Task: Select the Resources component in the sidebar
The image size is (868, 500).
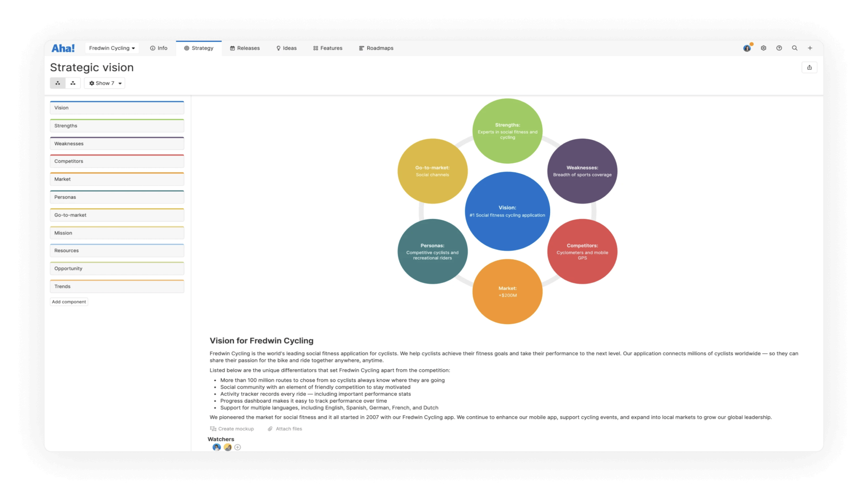Action: [x=117, y=250]
